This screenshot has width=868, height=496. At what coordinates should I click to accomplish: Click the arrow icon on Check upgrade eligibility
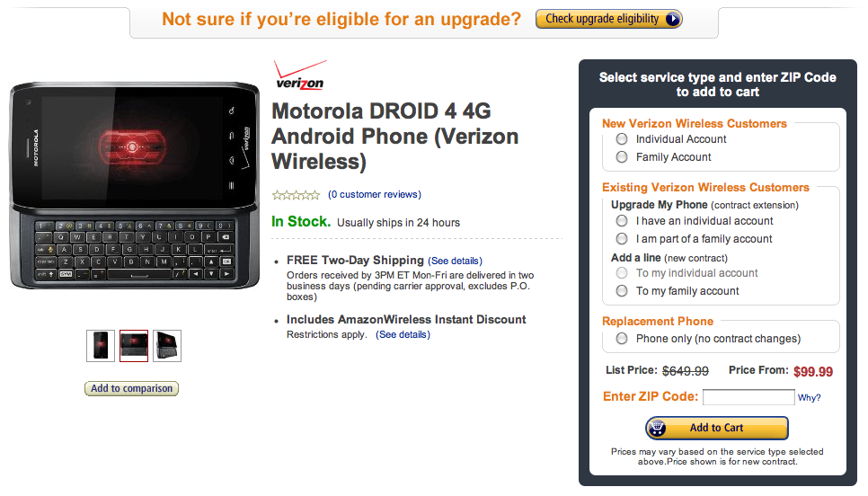click(673, 19)
